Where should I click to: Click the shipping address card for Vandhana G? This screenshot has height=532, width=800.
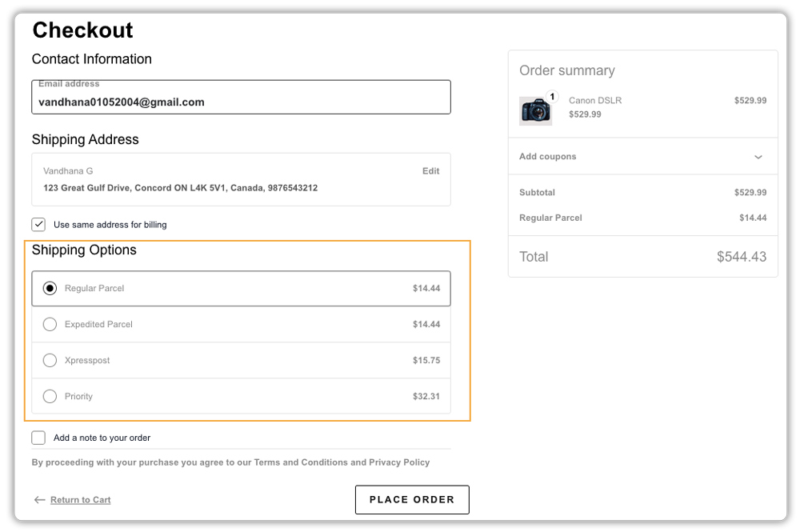click(241, 188)
